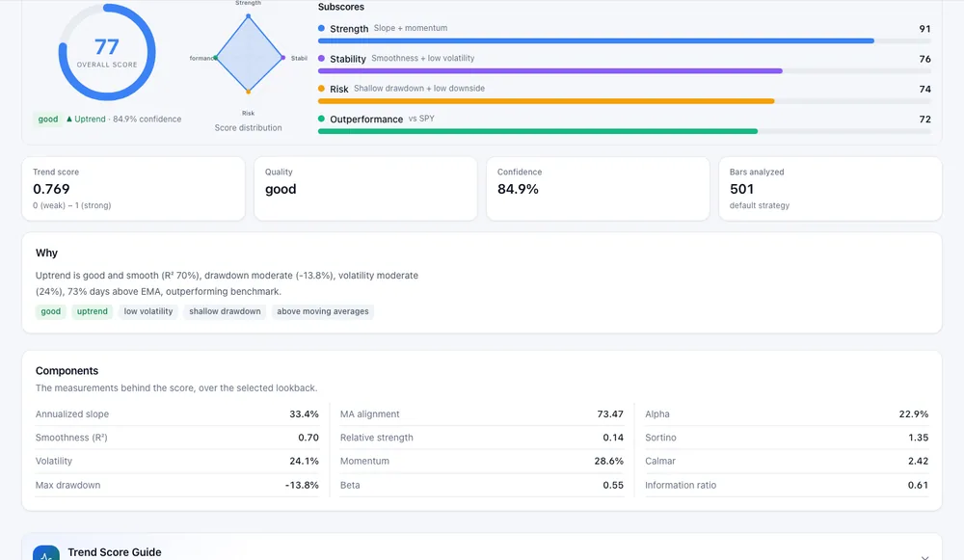Click the blue Strength progress bar
Image resolution: width=964 pixels, height=560 pixels.
(x=596, y=41)
